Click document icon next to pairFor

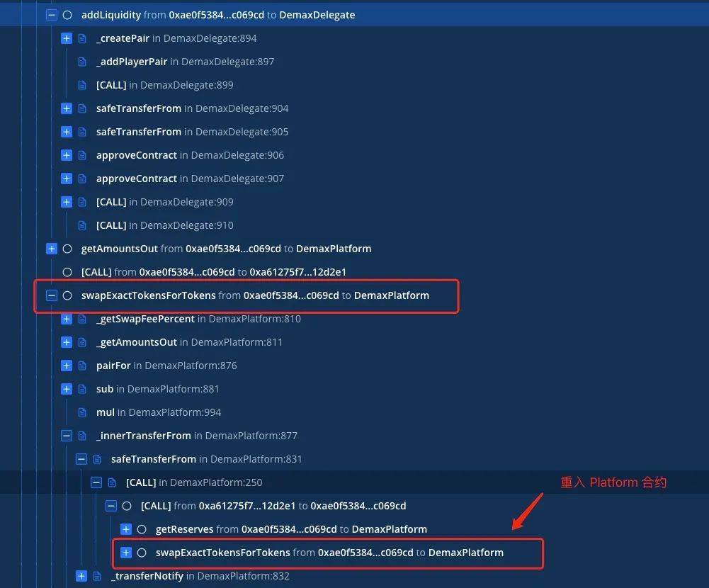pos(82,366)
